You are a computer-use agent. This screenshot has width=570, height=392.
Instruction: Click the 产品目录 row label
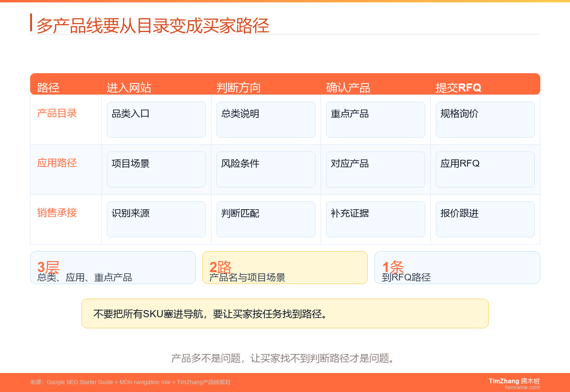(57, 114)
